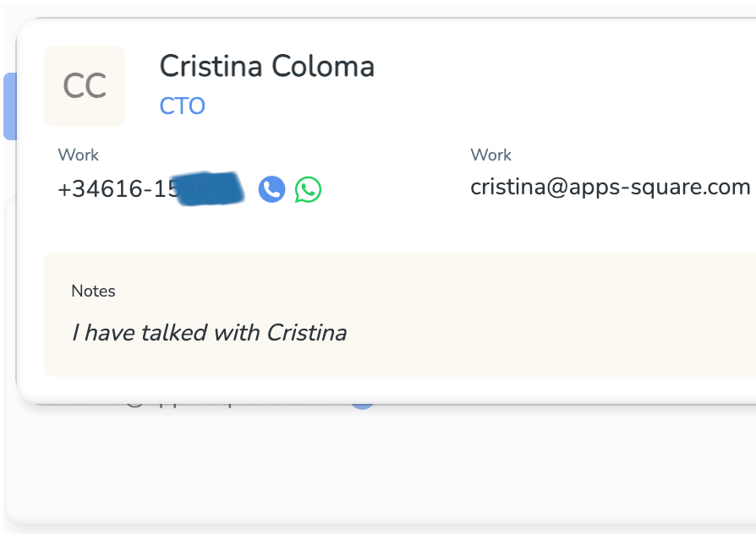Click the blank space between phone and email
This screenshot has width=756, height=534.
(x=396, y=188)
